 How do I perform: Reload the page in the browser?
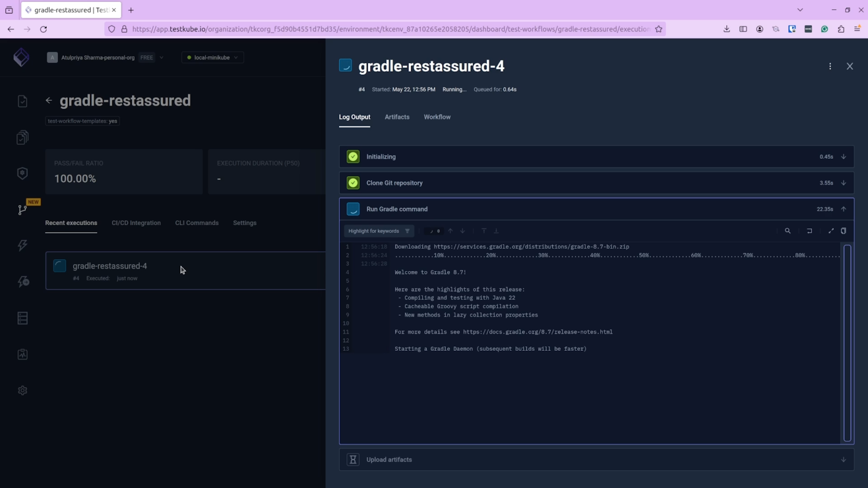click(43, 29)
